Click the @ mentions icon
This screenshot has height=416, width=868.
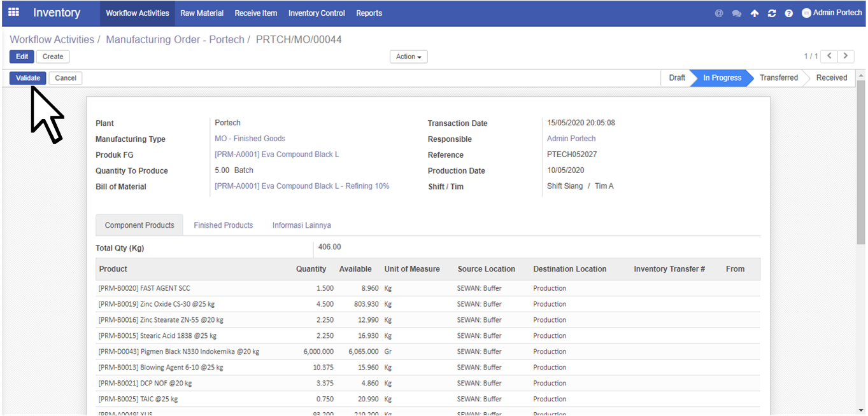pos(719,13)
